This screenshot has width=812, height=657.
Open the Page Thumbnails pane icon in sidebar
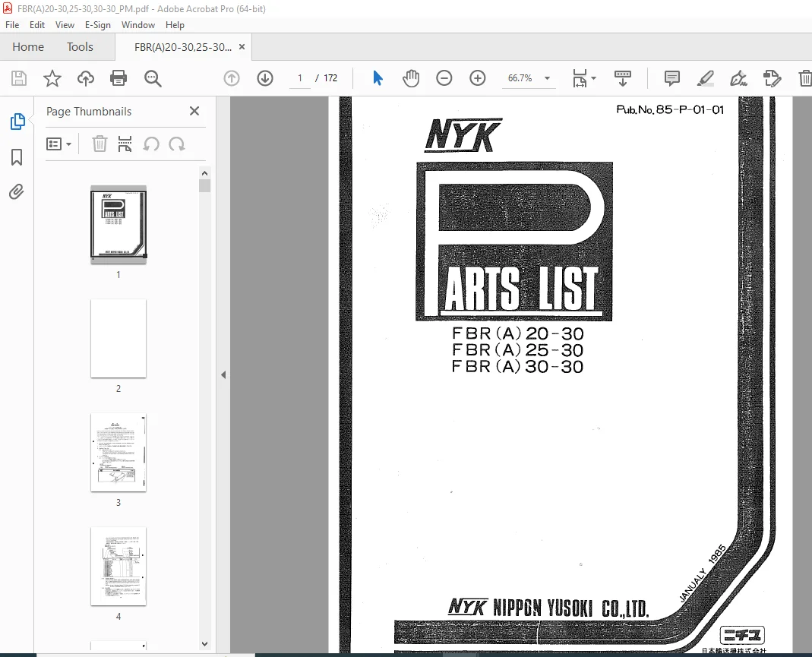17,122
